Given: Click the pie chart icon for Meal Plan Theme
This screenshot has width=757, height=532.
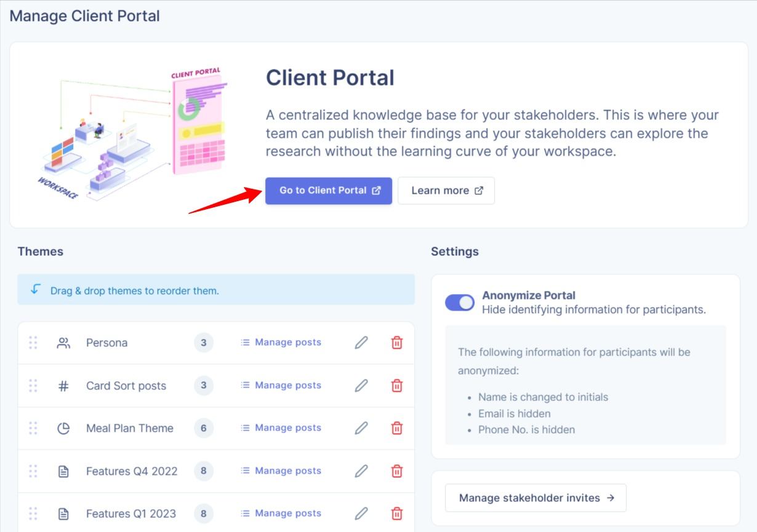Looking at the screenshot, I should [x=63, y=428].
